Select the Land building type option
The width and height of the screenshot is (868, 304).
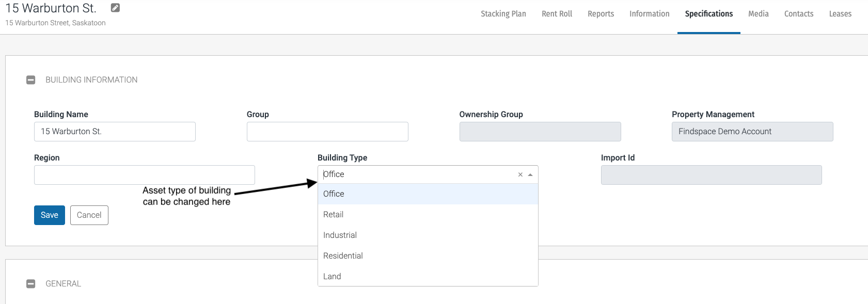[x=332, y=277]
